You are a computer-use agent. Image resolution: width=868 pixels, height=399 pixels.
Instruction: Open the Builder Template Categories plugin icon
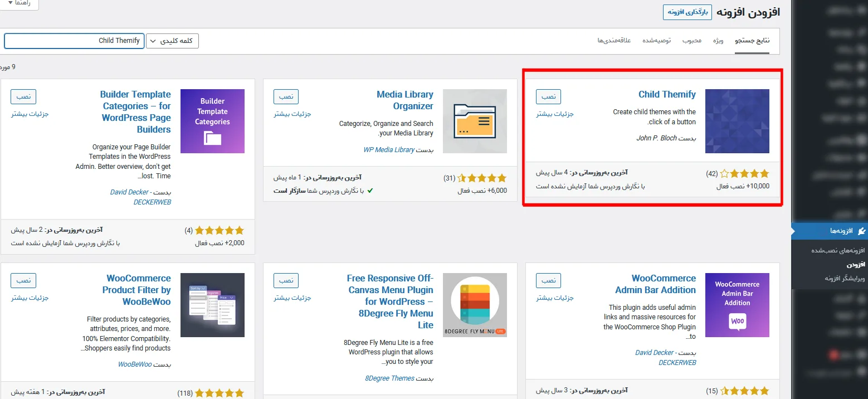212,121
